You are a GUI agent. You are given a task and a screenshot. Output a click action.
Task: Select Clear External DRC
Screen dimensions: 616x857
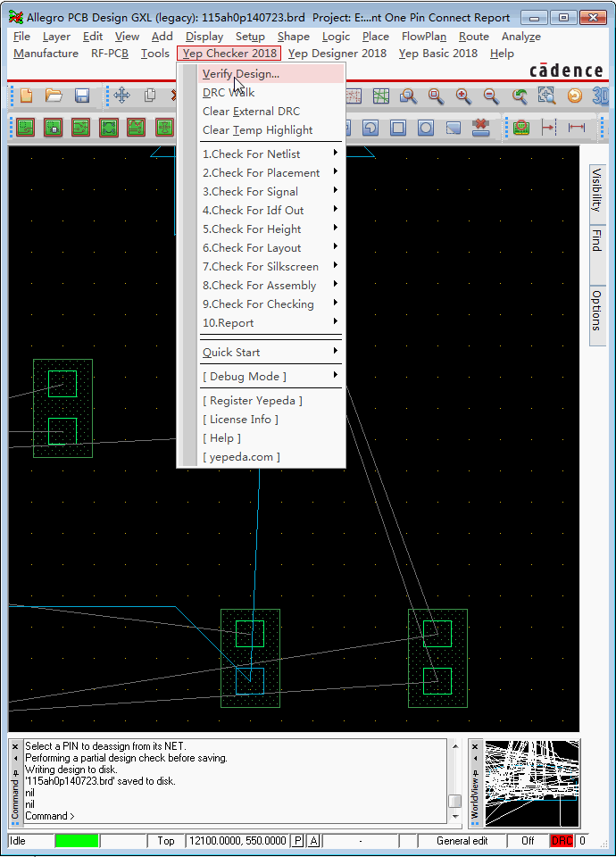pos(271,112)
